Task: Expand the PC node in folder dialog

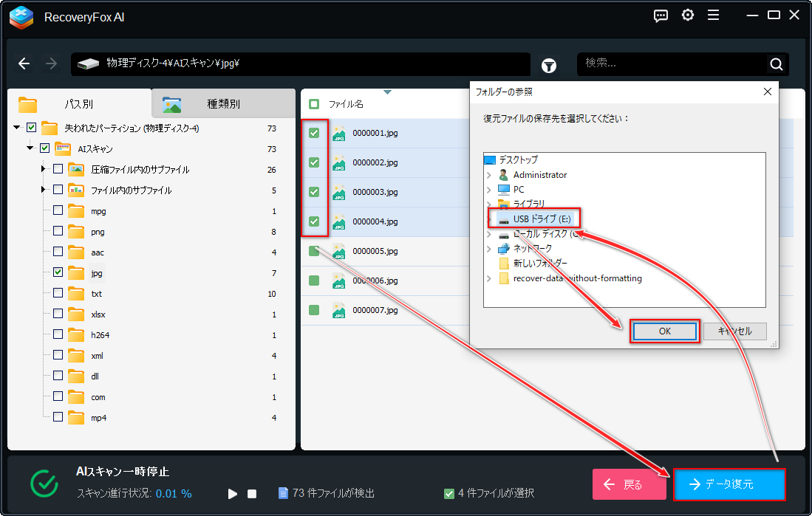Action: (489, 190)
